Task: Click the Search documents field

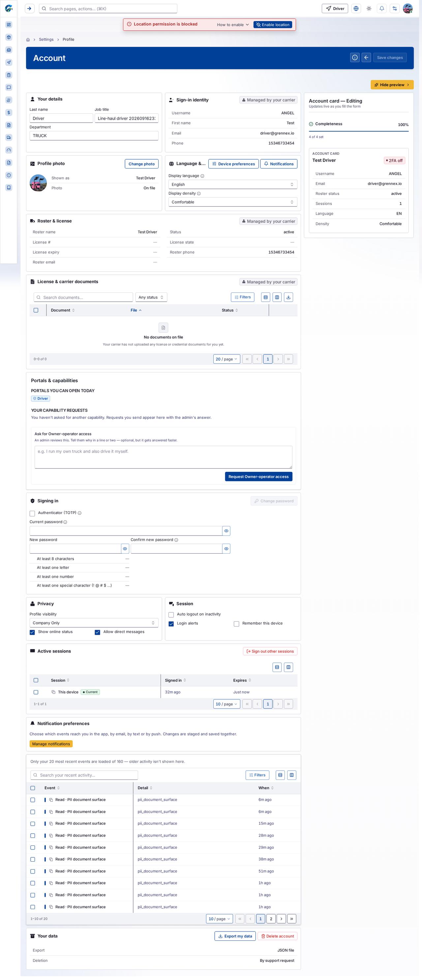Action: click(83, 297)
